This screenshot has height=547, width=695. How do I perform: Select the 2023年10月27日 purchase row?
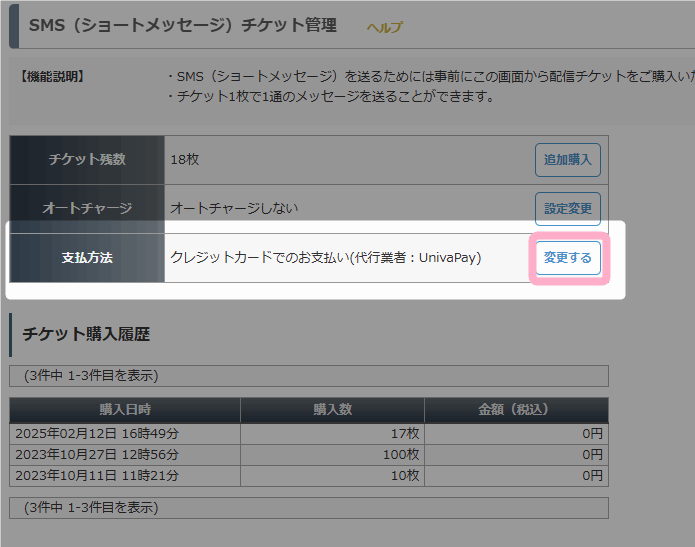point(309,455)
